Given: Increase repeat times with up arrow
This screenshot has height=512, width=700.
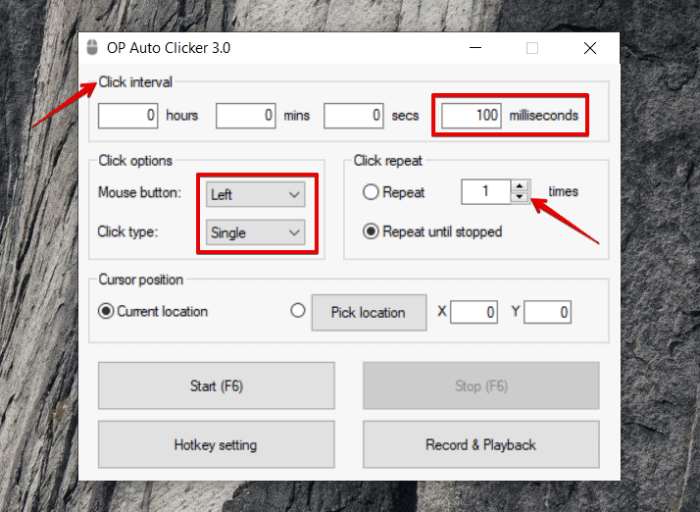Looking at the screenshot, I should pos(519,186).
